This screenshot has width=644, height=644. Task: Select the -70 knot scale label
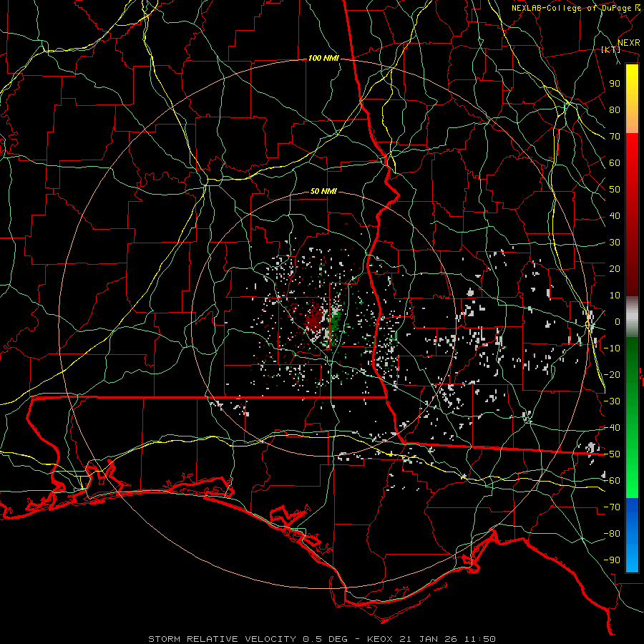[x=612, y=507]
